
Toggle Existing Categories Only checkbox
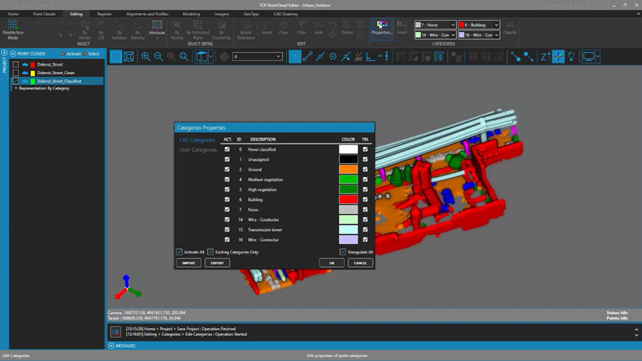[210, 252]
